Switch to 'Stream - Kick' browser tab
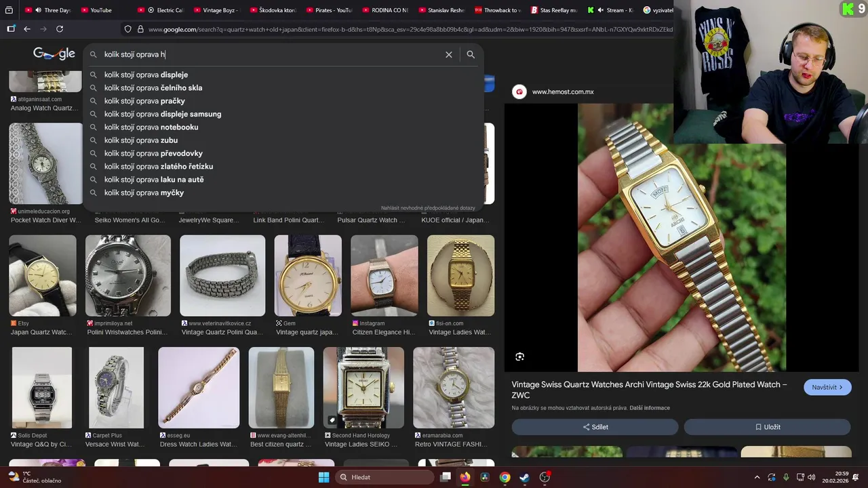 (x=612, y=10)
